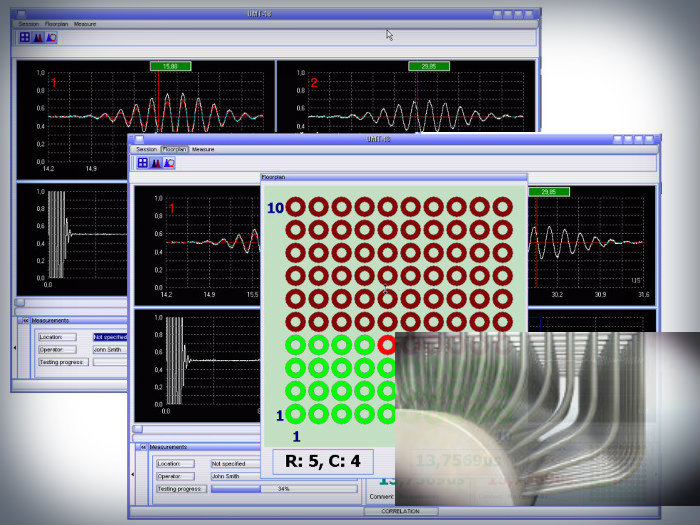Select the top-left tube in row 10

[296, 207]
